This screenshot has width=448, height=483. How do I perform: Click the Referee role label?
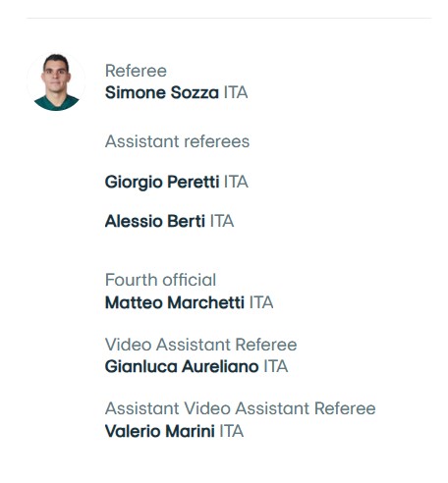coord(136,71)
